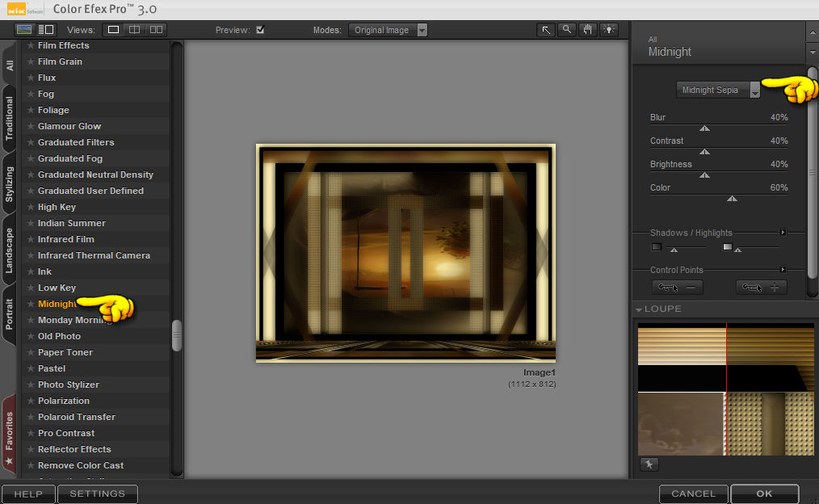
Task: Open the Midnight filter header menu arrow
Action: click(813, 52)
